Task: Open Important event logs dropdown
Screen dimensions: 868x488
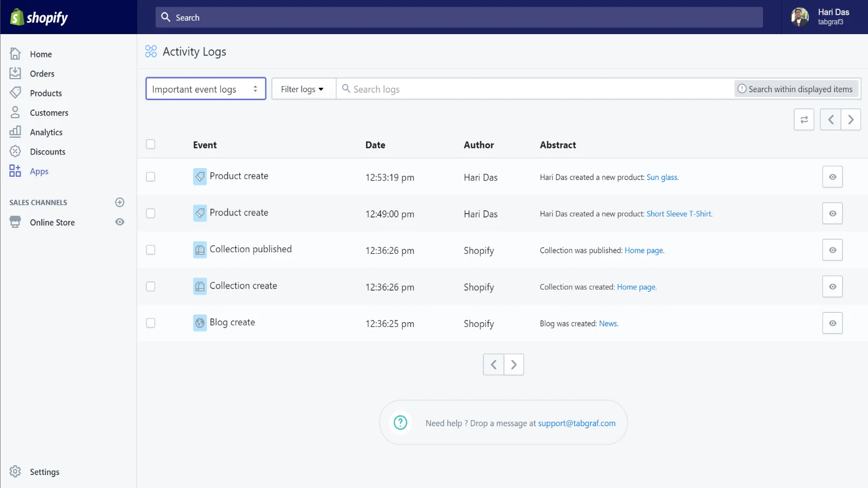Action: tap(206, 89)
